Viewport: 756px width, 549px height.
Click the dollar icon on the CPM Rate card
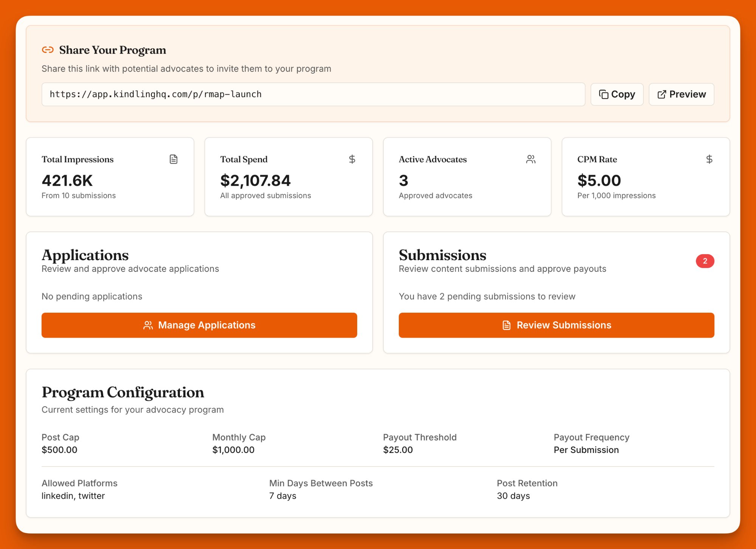coord(710,159)
